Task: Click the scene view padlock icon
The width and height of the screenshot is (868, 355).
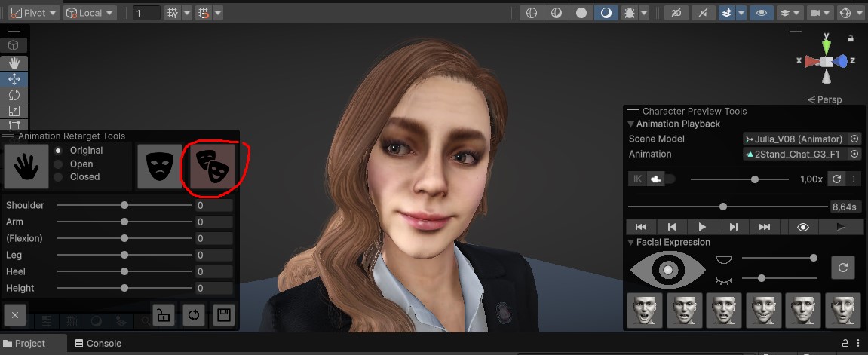Action: coord(851,38)
